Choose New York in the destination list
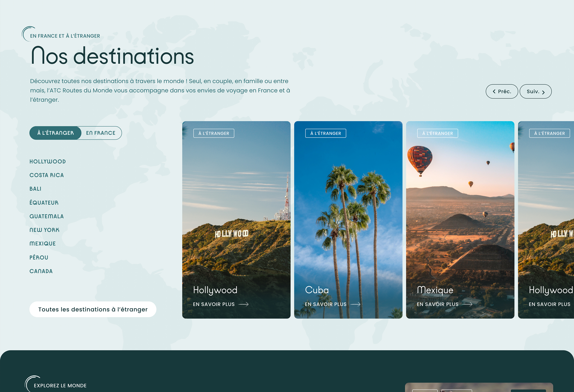Viewport: 574px width, 392px height. tap(44, 230)
